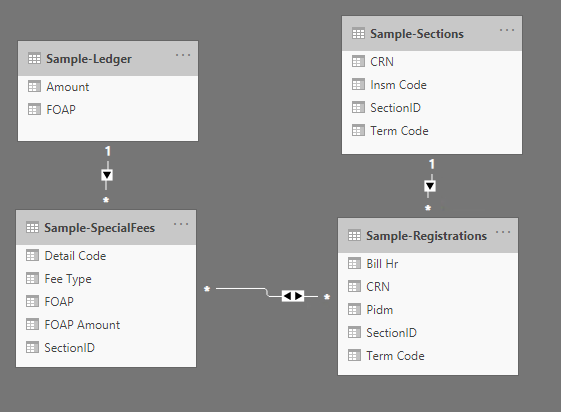This screenshot has width=561, height=412.
Task: Open Sample-Registrations table options ellipsis
Action: coord(503,232)
